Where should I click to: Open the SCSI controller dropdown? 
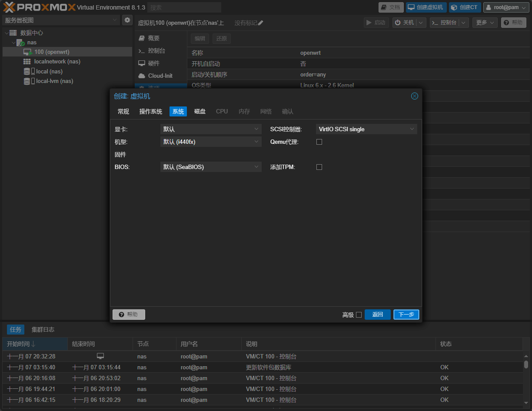(x=366, y=129)
